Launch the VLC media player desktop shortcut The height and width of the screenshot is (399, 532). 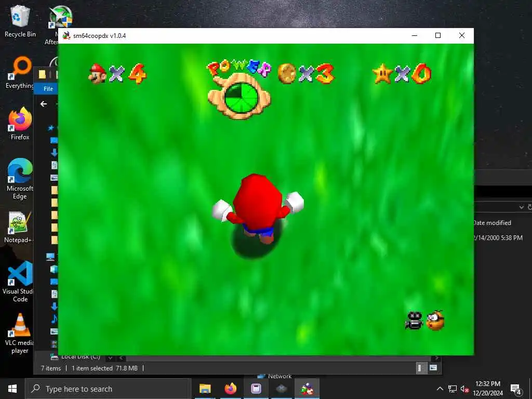(x=20, y=334)
